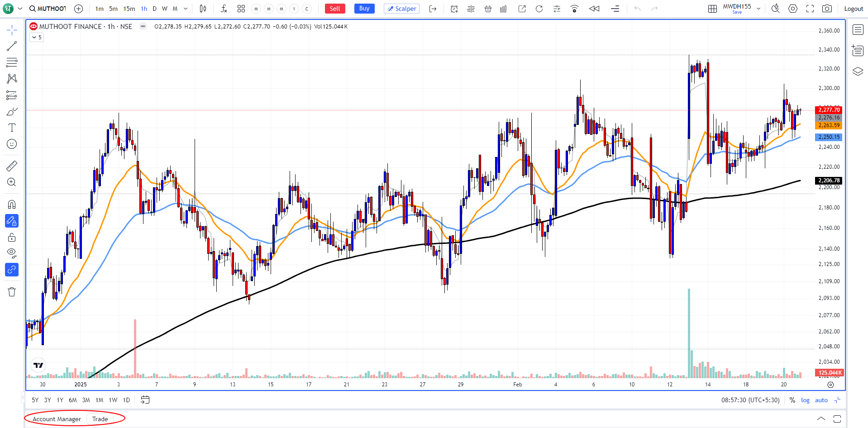Open the indicators fx menu
The height and width of the screenshot is (428, 868).
pos(224,9)
